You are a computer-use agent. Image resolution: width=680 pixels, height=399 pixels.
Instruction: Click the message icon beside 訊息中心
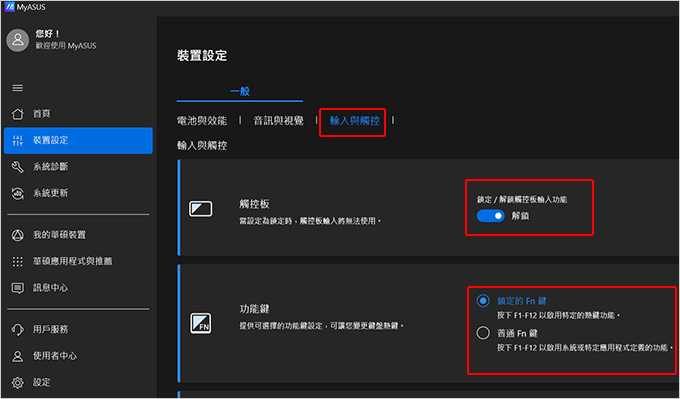coord(17,288)
